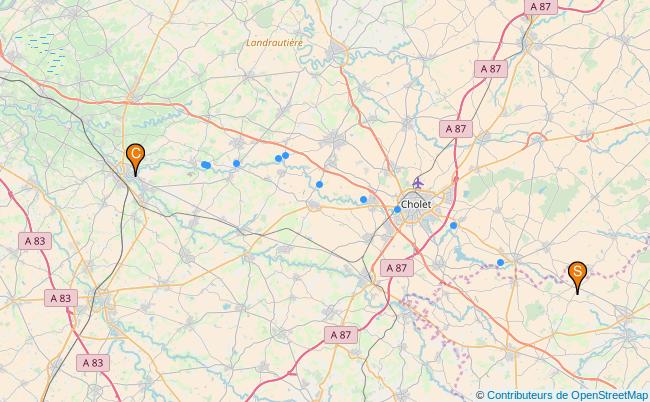The height and width of the screenshot is (402, 650).
Task: Click the A 87 shield cut off at top edge
Action: pyautogui.click(x=541, y=7)
